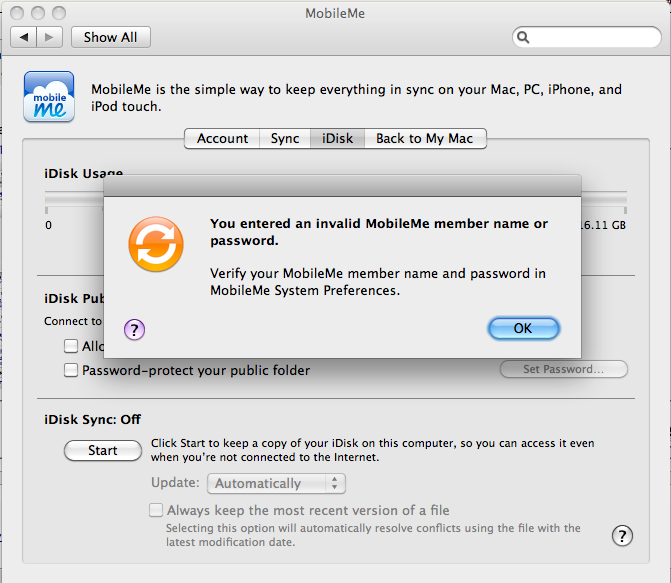Click the back arrow in the toolbar
671x583 pixels.
pyautogui.click(x=24, y=37)
